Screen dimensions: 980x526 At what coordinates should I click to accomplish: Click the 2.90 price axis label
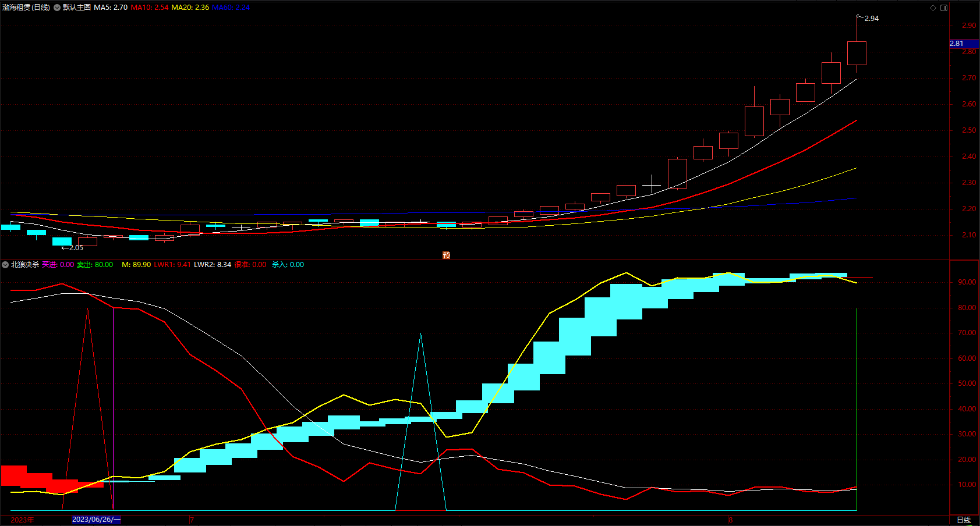969,26
